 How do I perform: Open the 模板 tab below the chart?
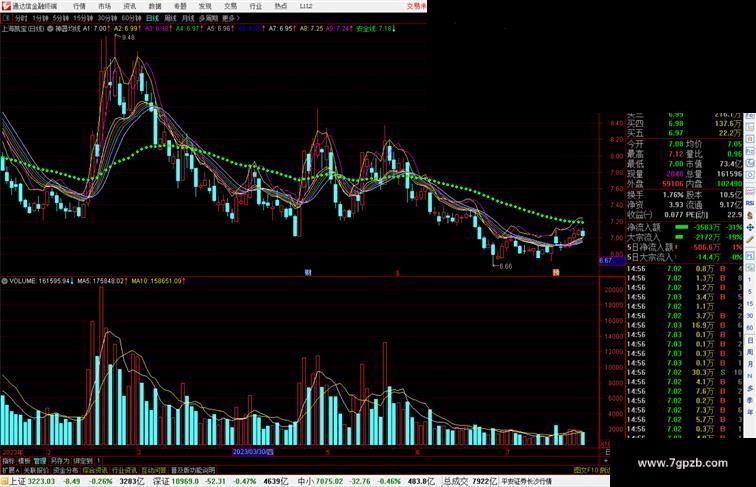coord(24,461)
